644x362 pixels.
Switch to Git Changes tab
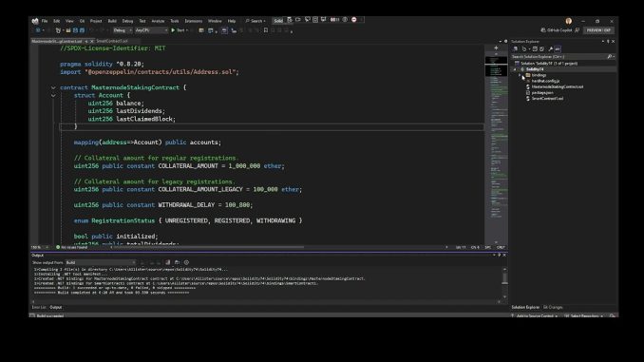click(x=553, y=307)
